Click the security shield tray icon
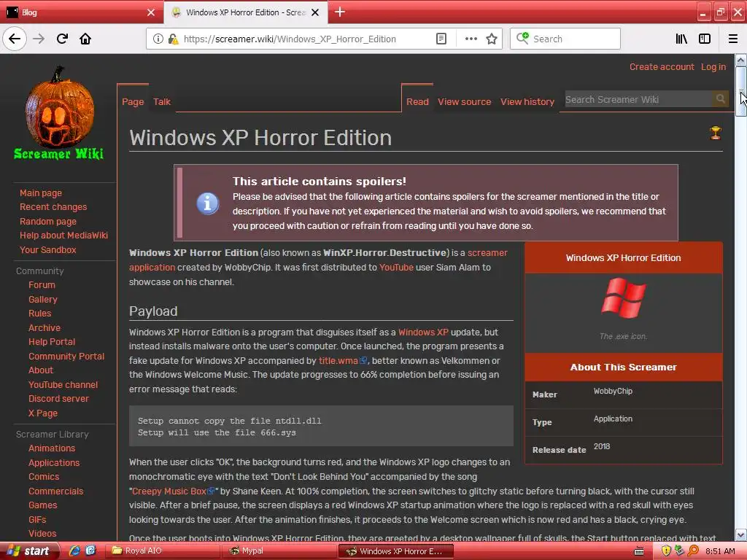 tap(666, 551)
